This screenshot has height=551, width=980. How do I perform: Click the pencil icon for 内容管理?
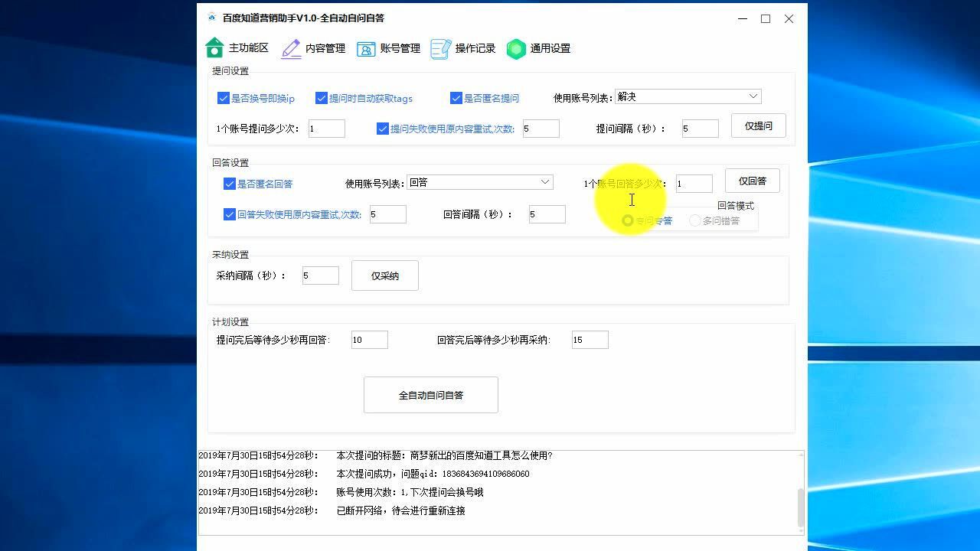point(291,48)
